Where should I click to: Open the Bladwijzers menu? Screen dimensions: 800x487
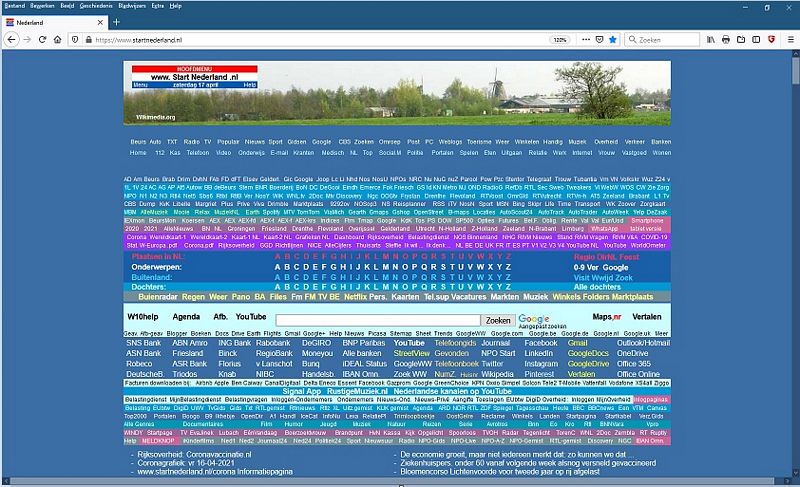point(132,6)
